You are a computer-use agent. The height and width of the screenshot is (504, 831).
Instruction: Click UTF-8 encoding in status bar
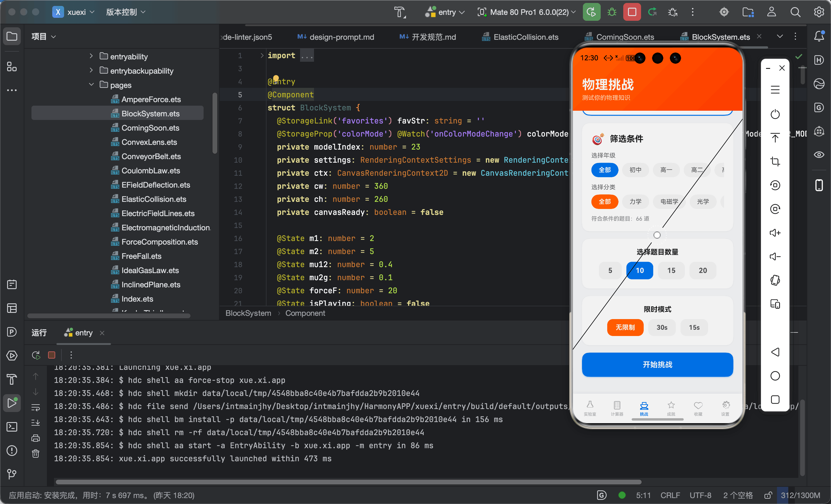tap(700, 495)
